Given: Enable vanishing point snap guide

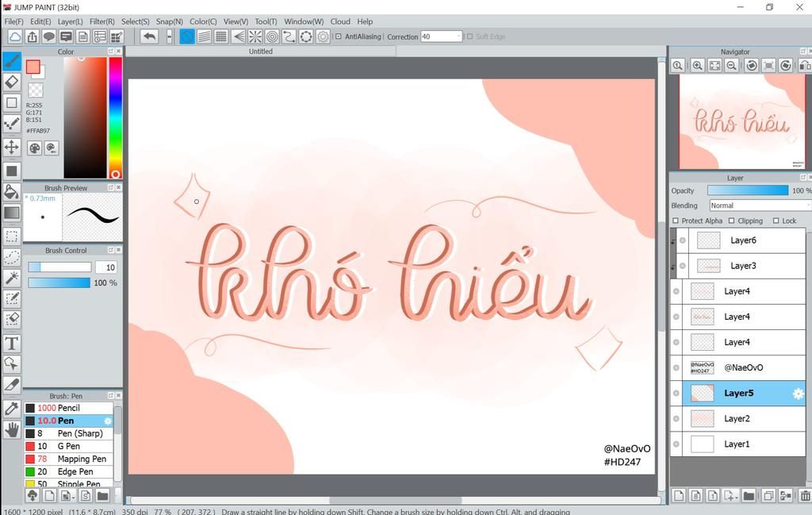Looking at the screenshot, I should pos(238,37).
